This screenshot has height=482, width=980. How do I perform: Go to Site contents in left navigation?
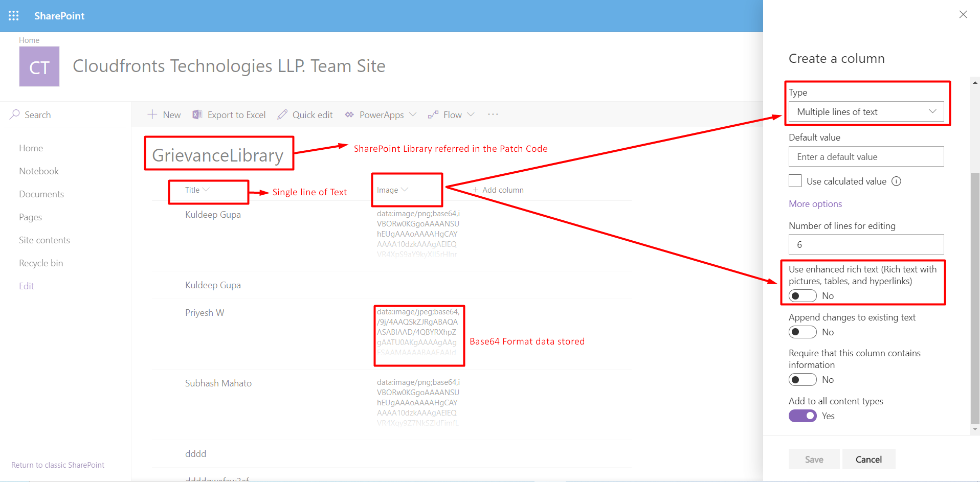point(44,240)
